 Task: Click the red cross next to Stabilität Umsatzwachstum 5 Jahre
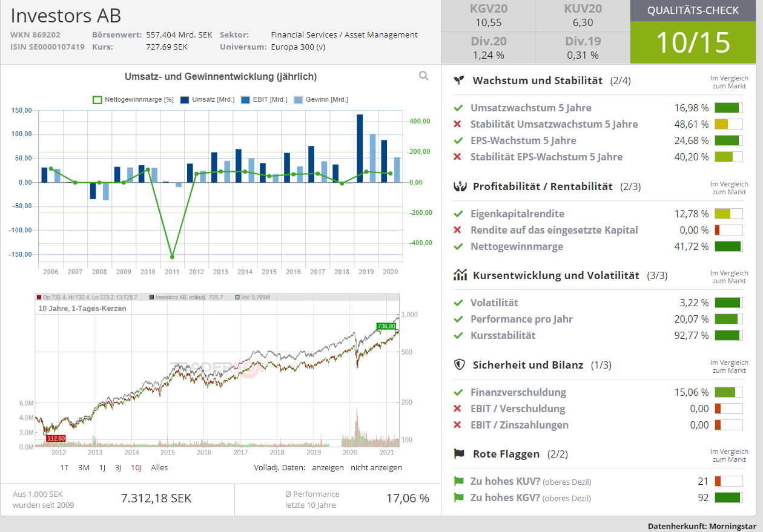pos(458,124)
